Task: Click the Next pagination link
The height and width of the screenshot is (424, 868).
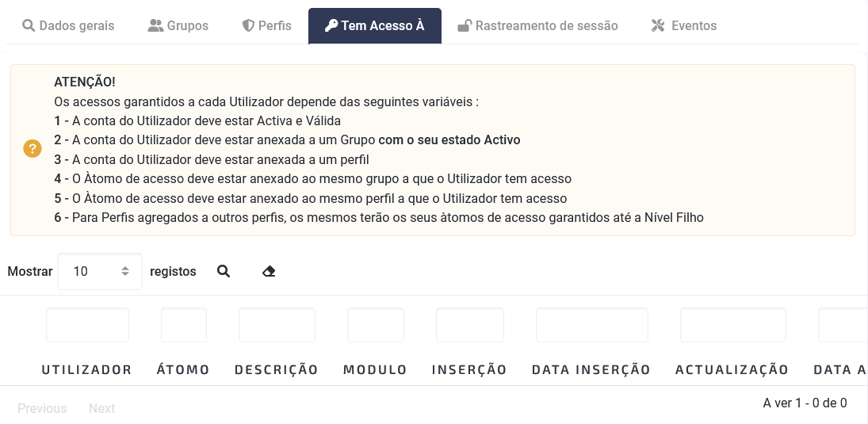Action: click(x=101, y=408)
